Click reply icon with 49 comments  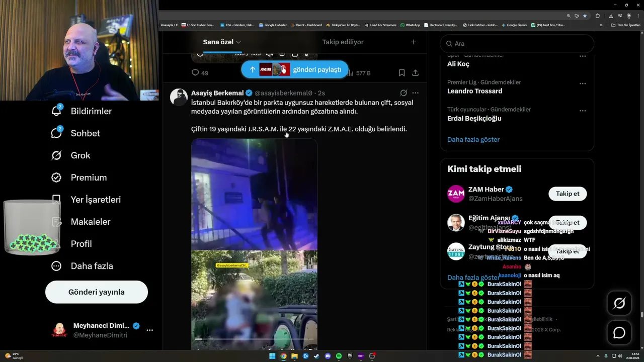[195, 73]
